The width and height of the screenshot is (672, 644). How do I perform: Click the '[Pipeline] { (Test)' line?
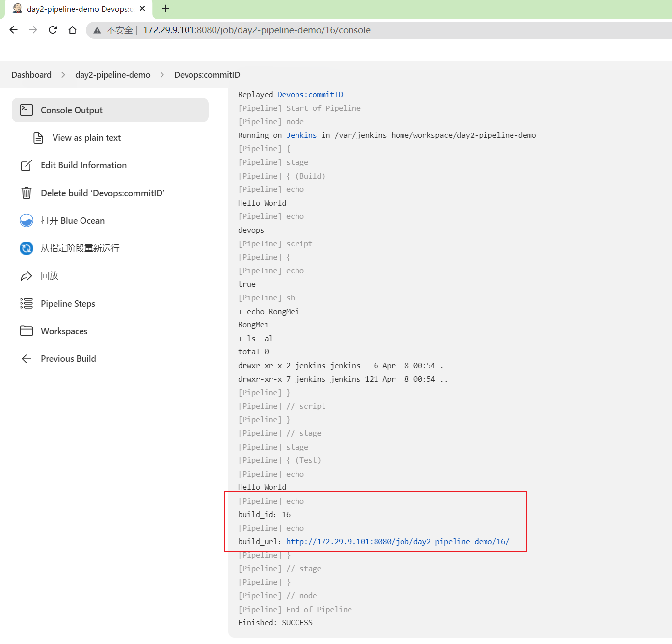(279, 460)
